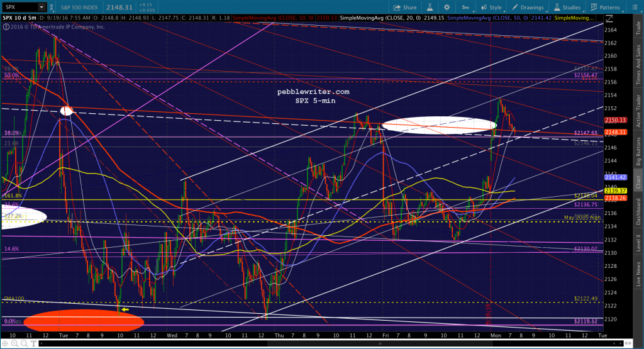Screen dimensions: 644x349
Task: Open the Studies dropdown
Action: tap(567, 8)
